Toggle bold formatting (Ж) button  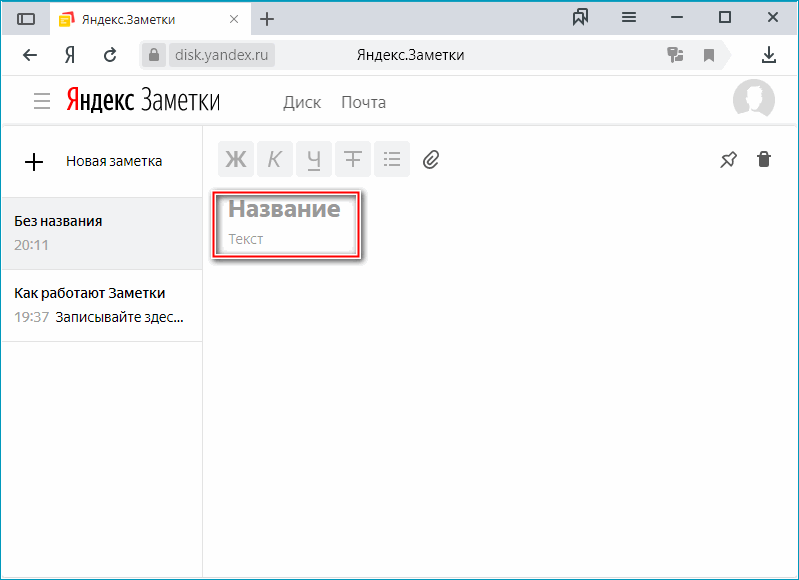(236, 159)
